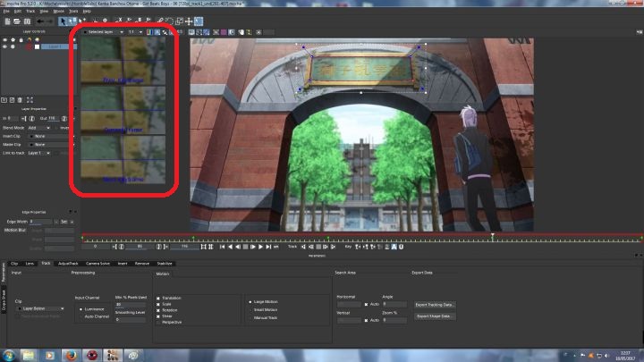
Task: Click the Open project folder icon
Action: tap(17, 21)
